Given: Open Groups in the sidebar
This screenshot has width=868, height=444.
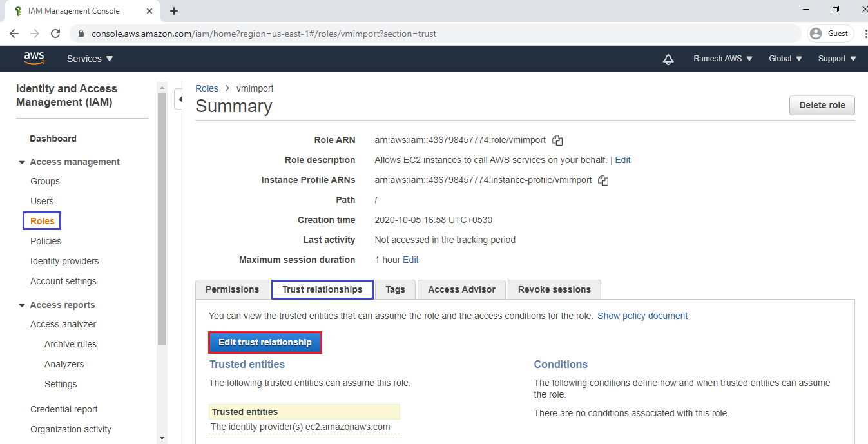Looking at the screenshot, I should 45,181.
